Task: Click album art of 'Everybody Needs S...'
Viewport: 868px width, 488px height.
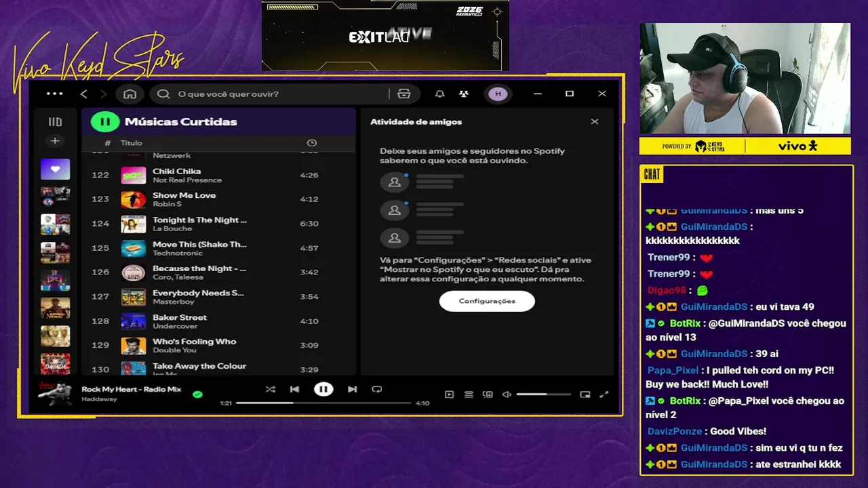Action: 133,297
